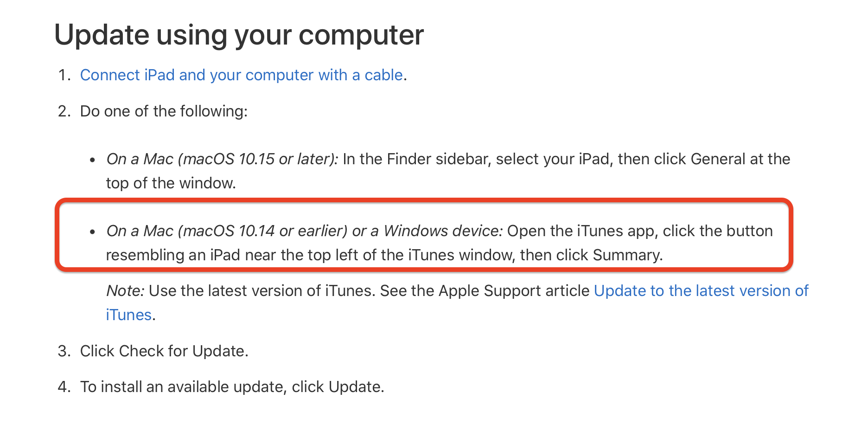This screenshot has width=868, height=425.
Task: Click the 'Do one of the following' text
Action: point(164,111)
